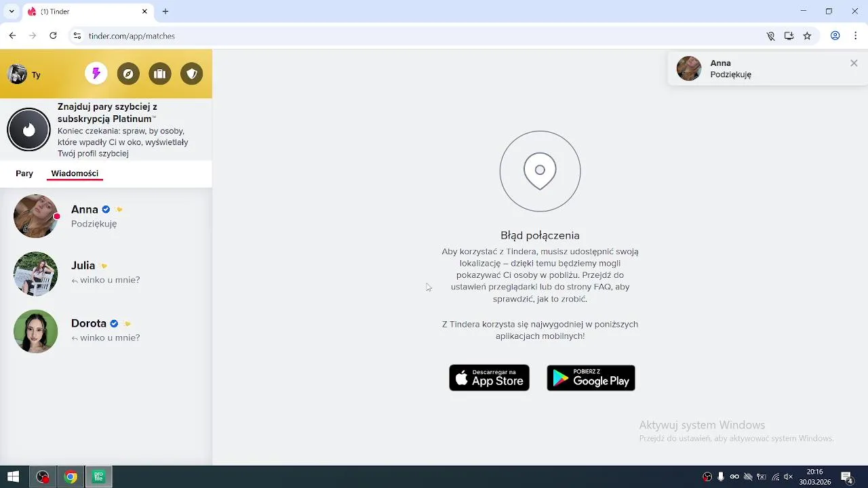Select the Wiadomości tab
Viewport: 868px width, 488px height.
point(75,174)
